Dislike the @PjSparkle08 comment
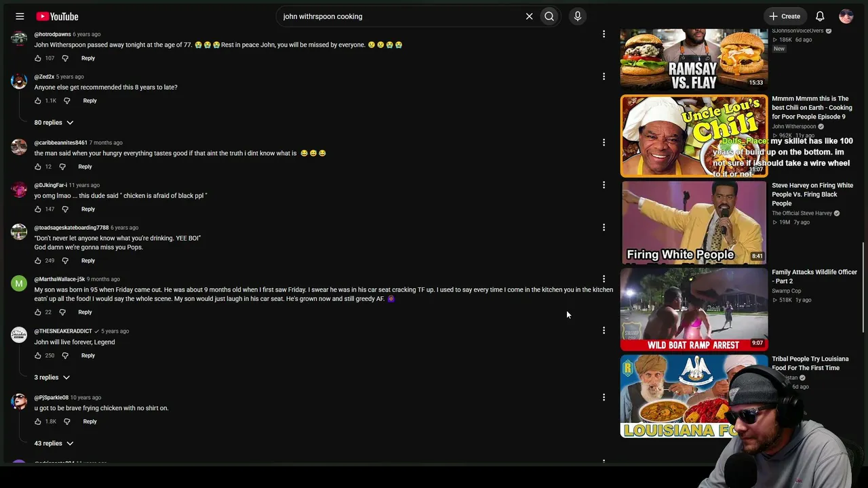The width and height of the screenshot is (868, 488). pyautogui.click(x=67, y=422)
